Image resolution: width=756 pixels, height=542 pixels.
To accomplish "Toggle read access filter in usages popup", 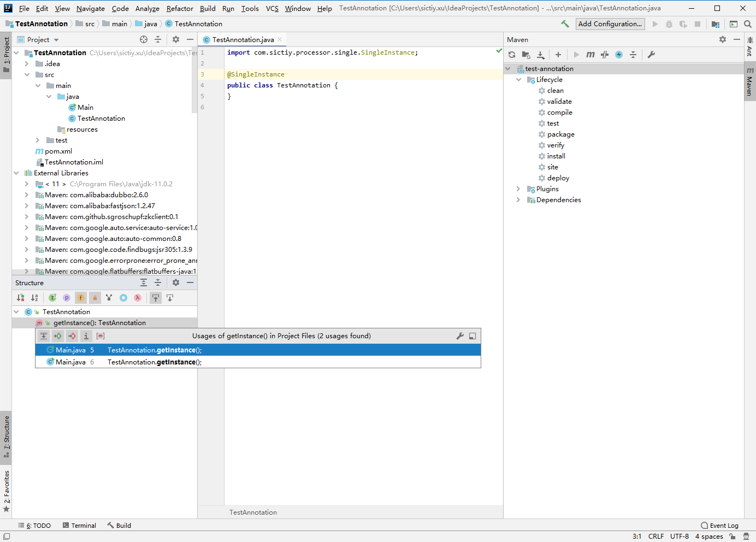I will (x=58, y=336).
